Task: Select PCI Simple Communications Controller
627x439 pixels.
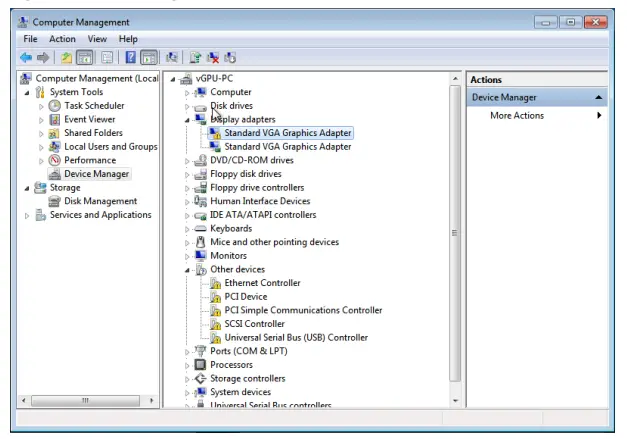Action: click(303, 310)
